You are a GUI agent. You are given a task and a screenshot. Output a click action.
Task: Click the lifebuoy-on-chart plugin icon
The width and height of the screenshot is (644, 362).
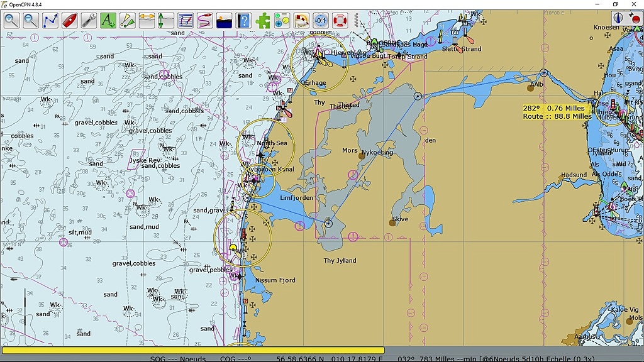(301, 20)
